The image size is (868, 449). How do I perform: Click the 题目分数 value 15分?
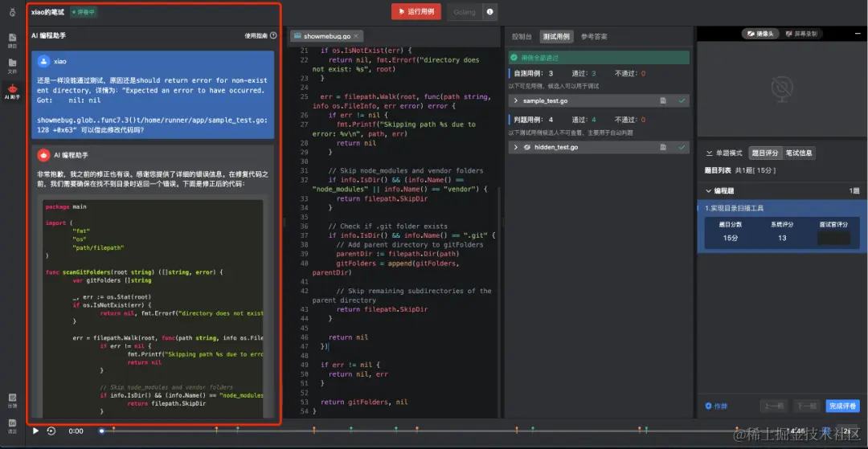point(730,239)
